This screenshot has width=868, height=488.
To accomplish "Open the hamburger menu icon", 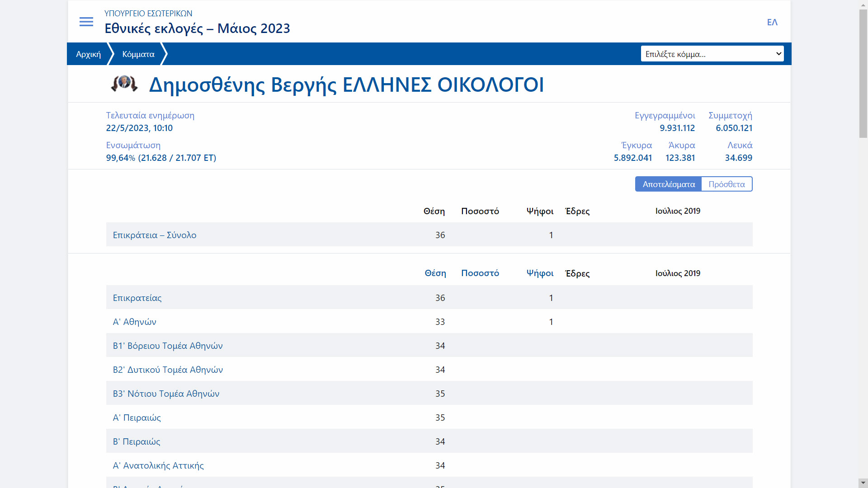I will (86, 22).
